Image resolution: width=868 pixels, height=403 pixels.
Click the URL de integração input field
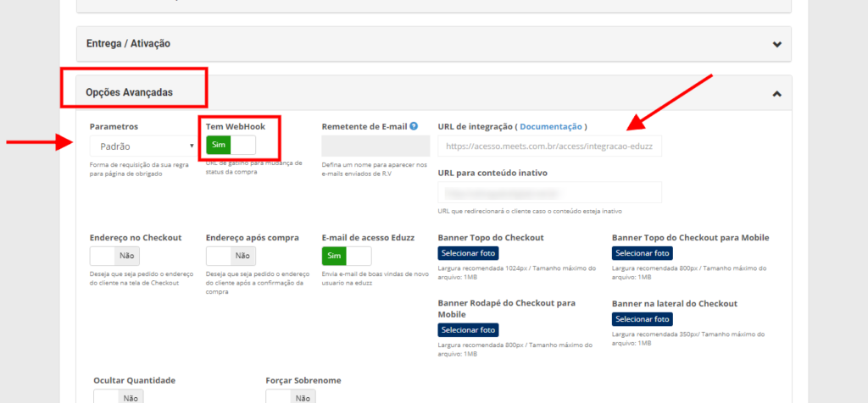[x=549, y=146]
